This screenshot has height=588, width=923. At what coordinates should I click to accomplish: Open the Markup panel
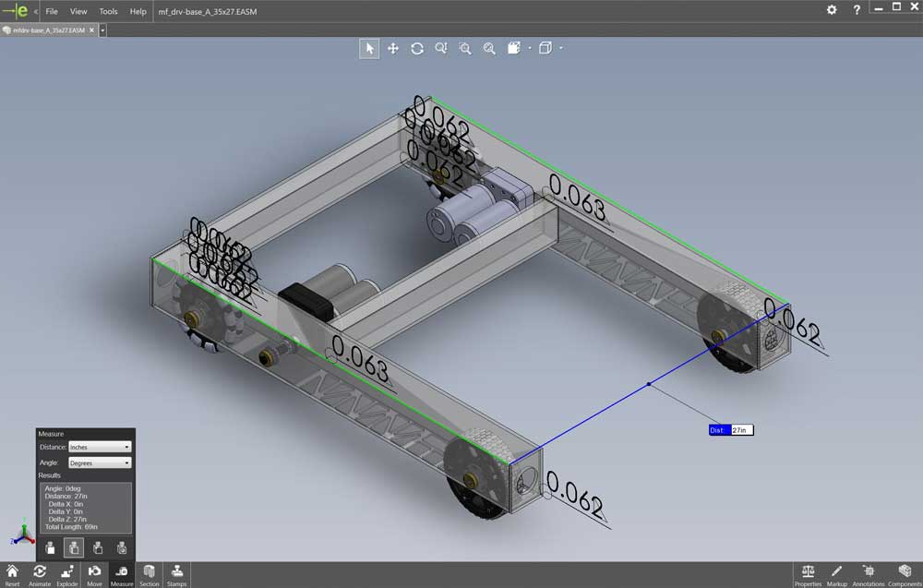point(836,574)
